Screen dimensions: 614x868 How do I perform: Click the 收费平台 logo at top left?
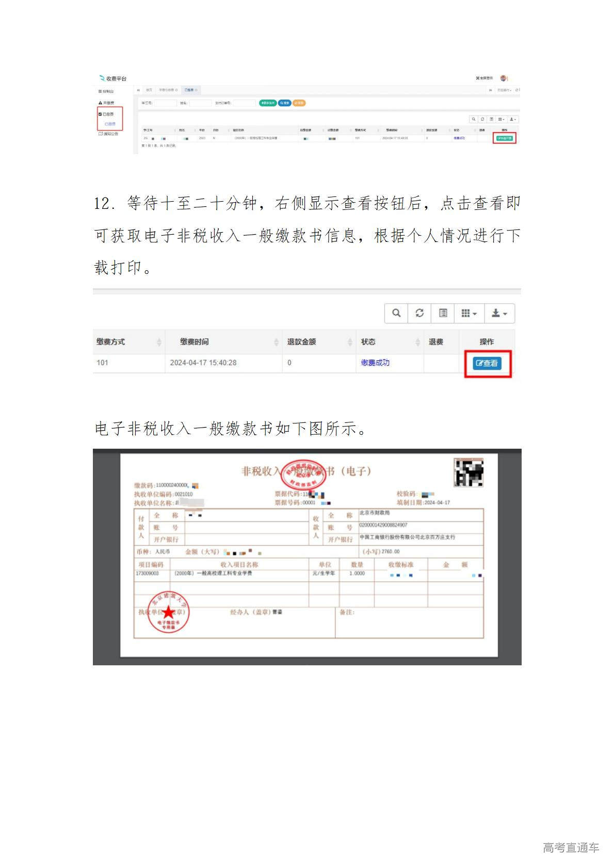(113, 78)
